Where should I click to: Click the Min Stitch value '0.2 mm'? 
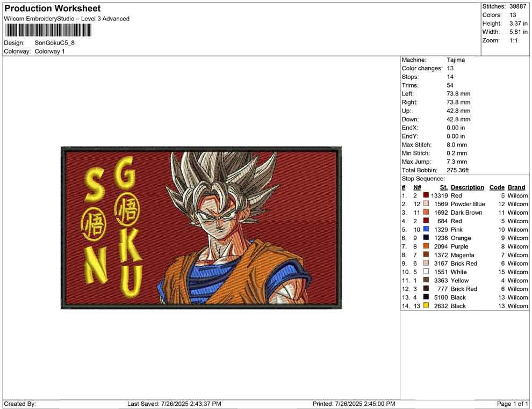tap(457, 153)
